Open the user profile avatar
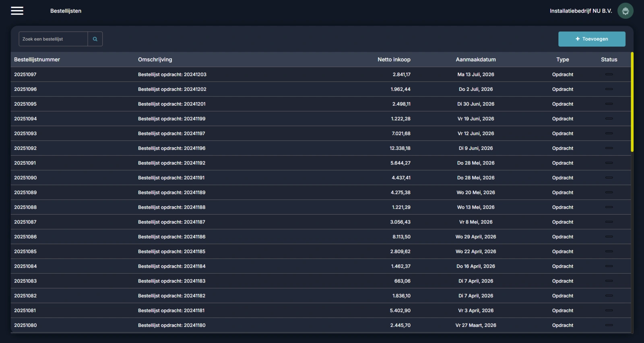This screenshot has width=644, height=343. point(625,11)
